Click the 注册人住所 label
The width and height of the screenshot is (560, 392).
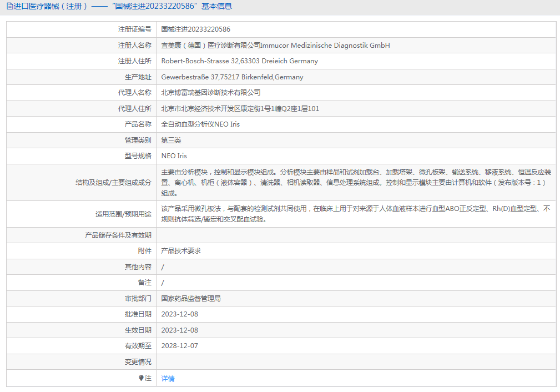point(135,61)
